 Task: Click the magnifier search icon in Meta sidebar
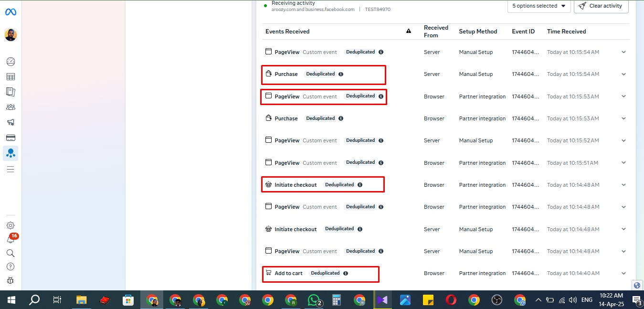coord(11,253)
